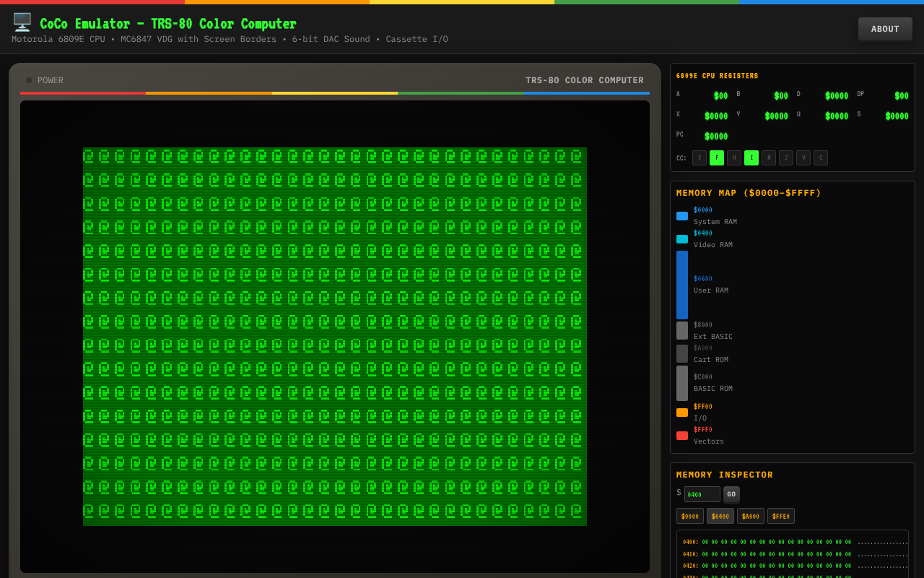This screenshot has width=924, height=578.
Task: Toggle the E flag in CC register
Action: pos(699,158)
